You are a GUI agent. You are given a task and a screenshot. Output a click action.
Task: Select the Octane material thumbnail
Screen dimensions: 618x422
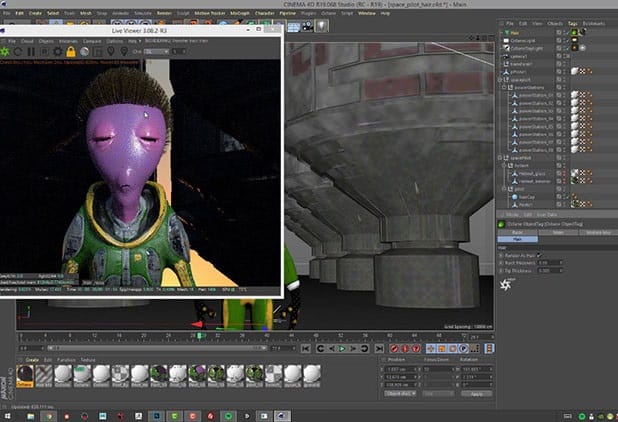point(24,375)
